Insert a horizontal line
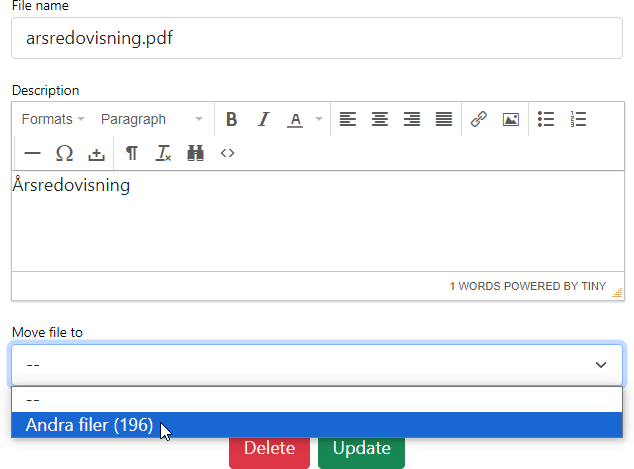 coord(32,153)
